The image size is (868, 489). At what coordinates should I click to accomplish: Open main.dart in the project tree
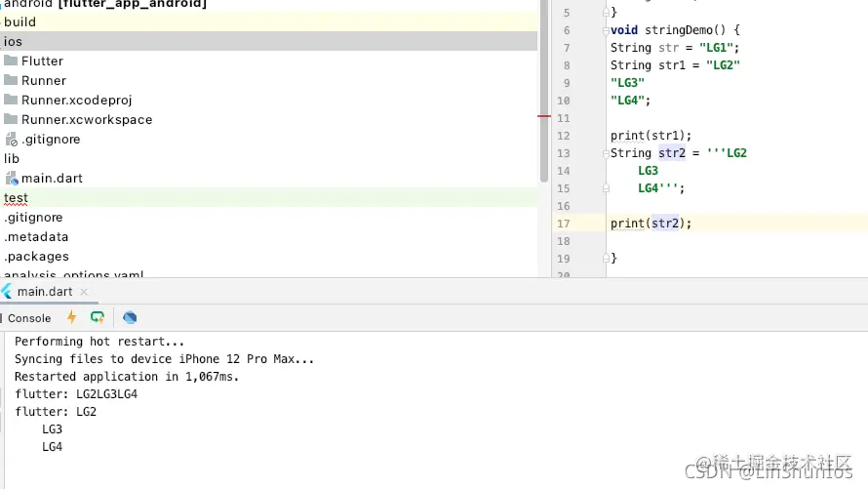point(52,179)
